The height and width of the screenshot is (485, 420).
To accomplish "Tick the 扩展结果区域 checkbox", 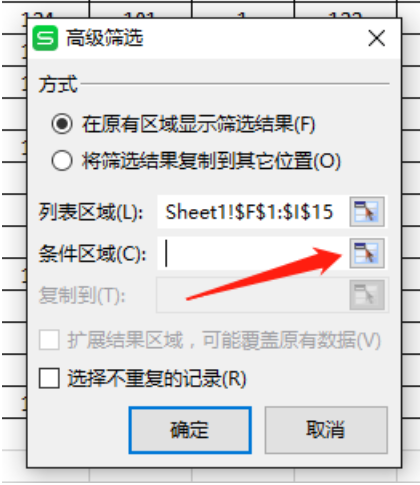I will pos(49,340).
